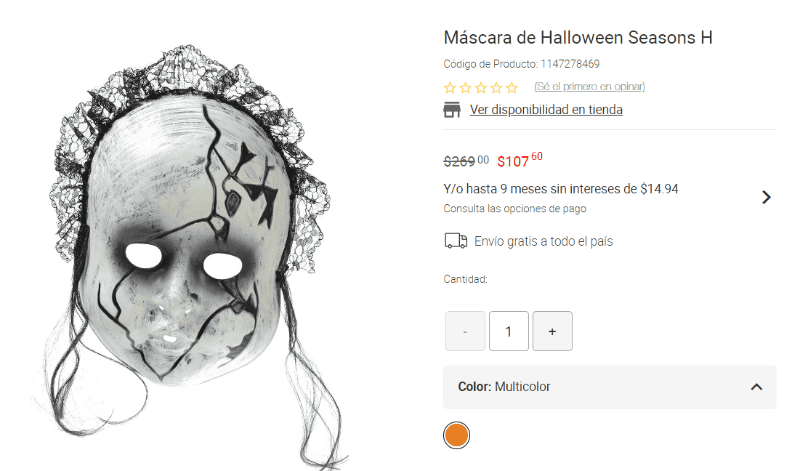Image resolution: width=800 pixels, height=471 pixels.
Task: Click the second rating star
Action: (465, 88)
